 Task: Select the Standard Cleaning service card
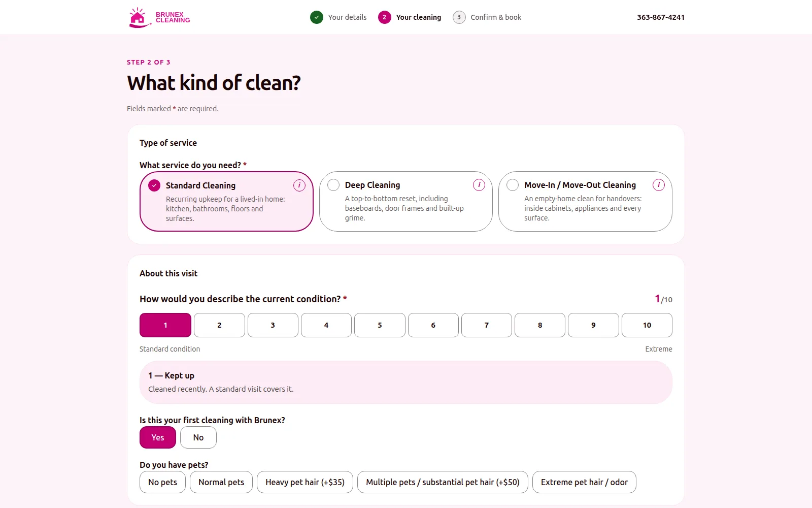pyautogui.click(x=226, y=201)
